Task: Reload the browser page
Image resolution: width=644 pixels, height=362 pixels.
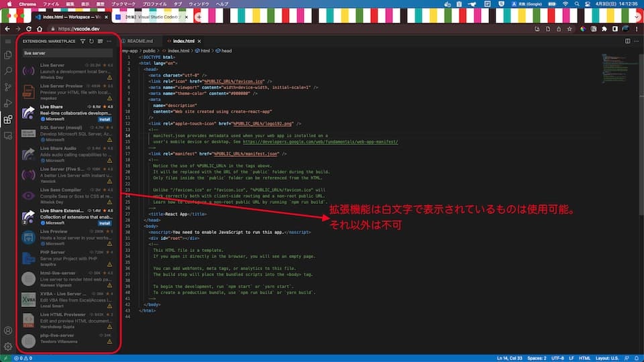Action: pyautogui.click(x=29, y=29)
